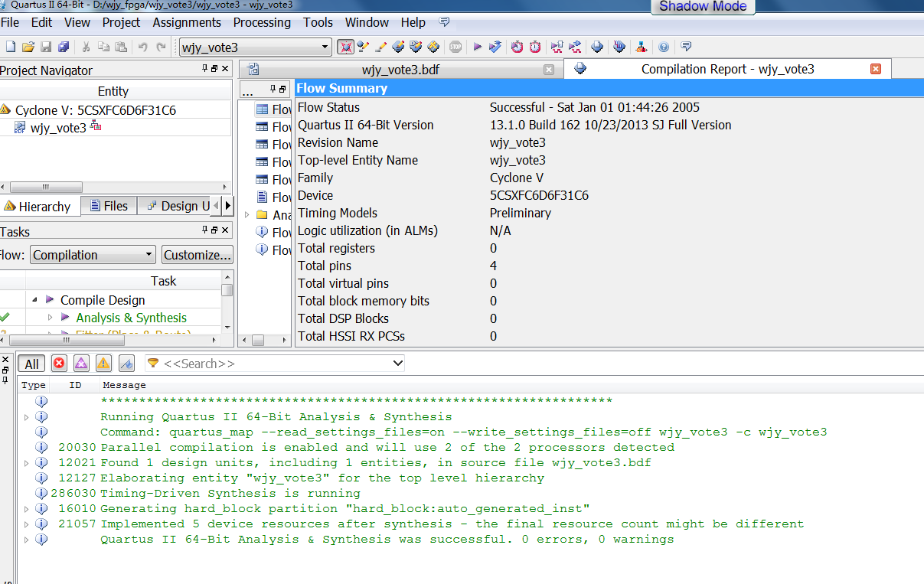Toggle the red error messages filter
Screen dimensions: 924x584
[59, 364]
